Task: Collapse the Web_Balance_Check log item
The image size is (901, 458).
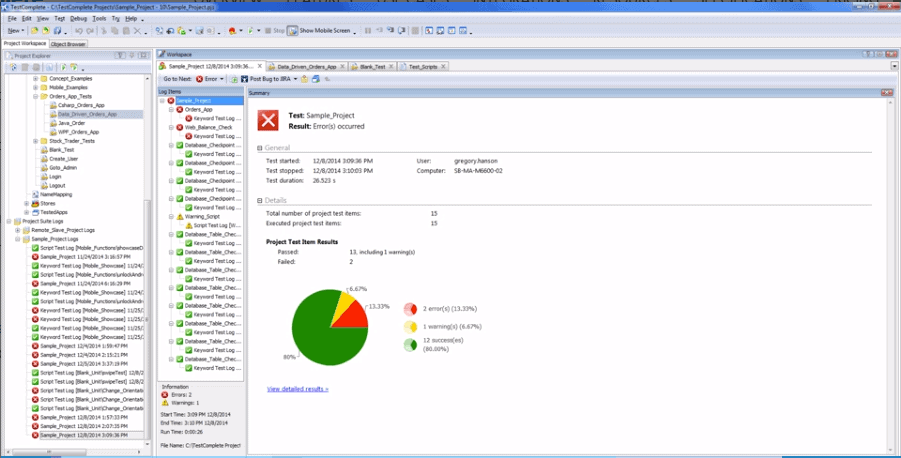Action: [x=171, y=128]
